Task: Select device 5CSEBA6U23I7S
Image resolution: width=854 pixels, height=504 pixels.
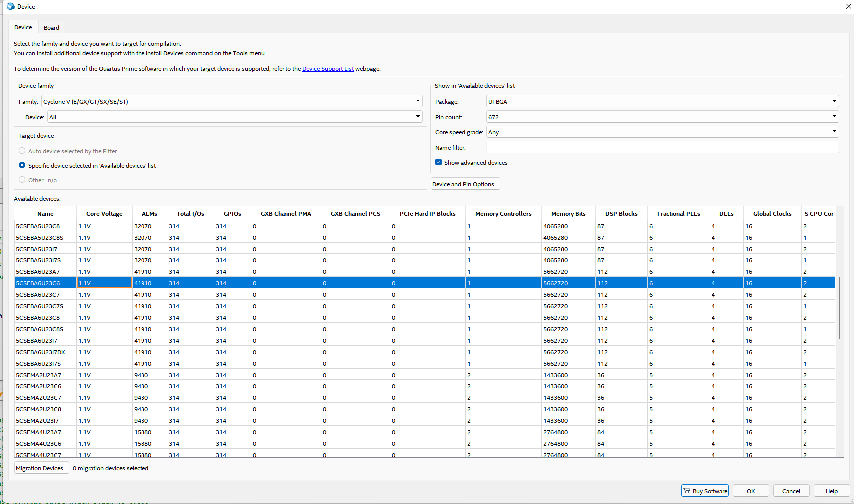Action: (x=425, y=363)
